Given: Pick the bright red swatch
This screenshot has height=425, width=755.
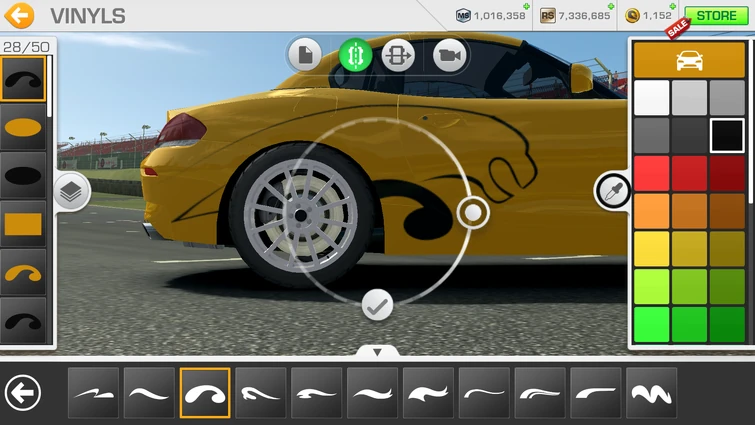Looking at the screenshot, I should [652, 173].
